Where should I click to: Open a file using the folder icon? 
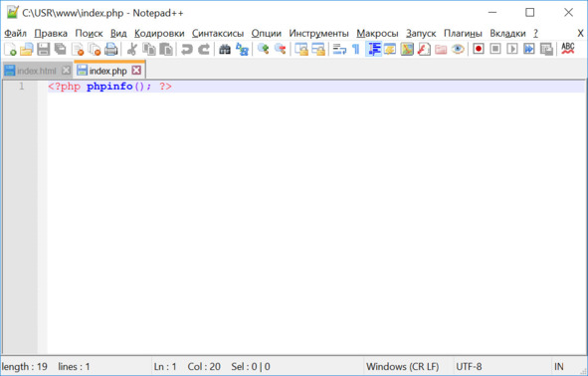[27, 49]
